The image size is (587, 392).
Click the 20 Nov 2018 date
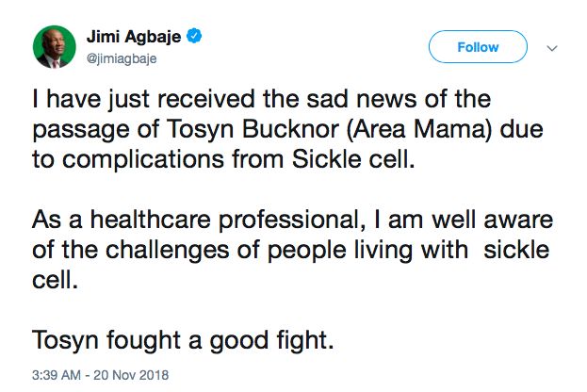pyautogui.click(x=131, y=375)
